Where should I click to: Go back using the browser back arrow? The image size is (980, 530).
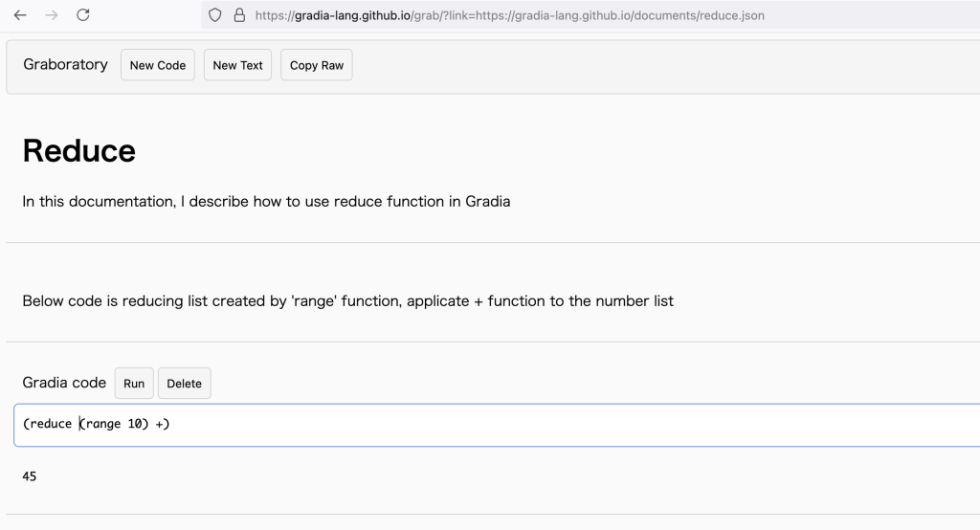[x=20, y=15]
